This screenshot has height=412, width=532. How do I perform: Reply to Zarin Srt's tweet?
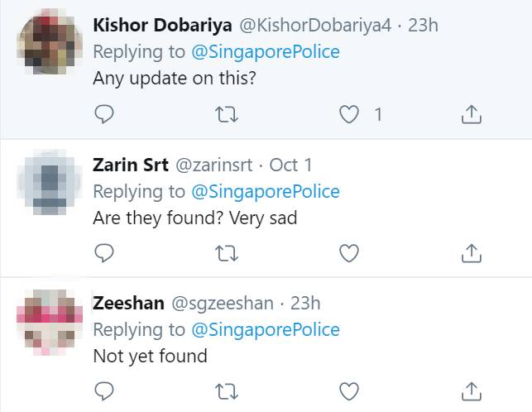pyautogui.click(x=103, y=252)
